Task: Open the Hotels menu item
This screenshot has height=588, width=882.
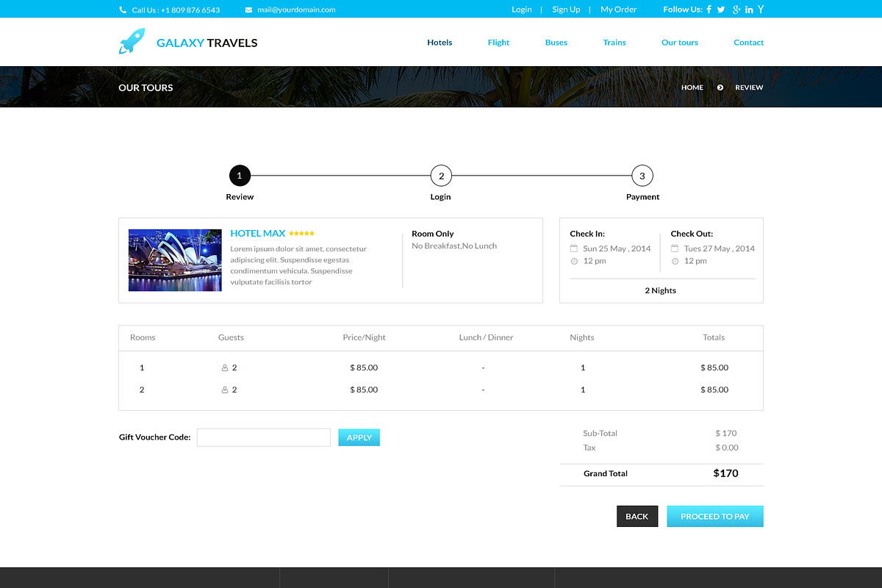Action: click(x=440, y=43)
